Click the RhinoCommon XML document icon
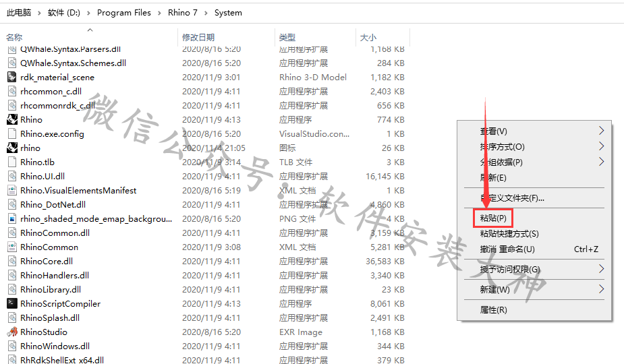This screenshot has width=624, height=364. [x=12, y=247]
